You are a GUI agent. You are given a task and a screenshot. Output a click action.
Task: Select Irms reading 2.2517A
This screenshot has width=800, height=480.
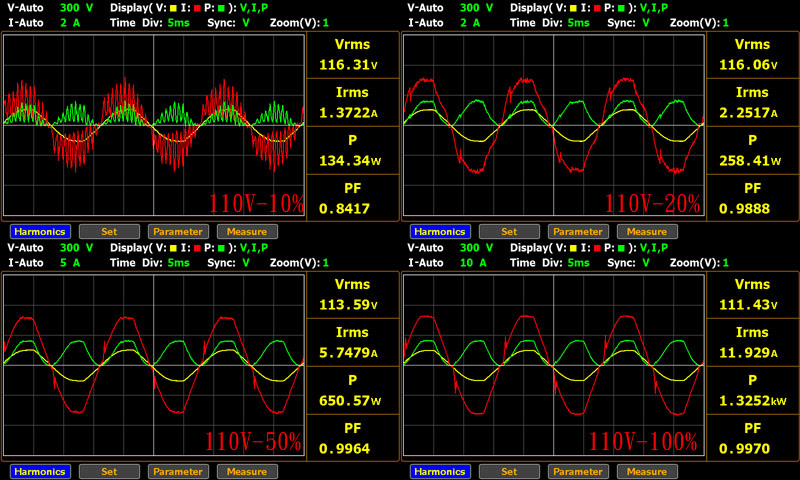[x=748, y=113]
